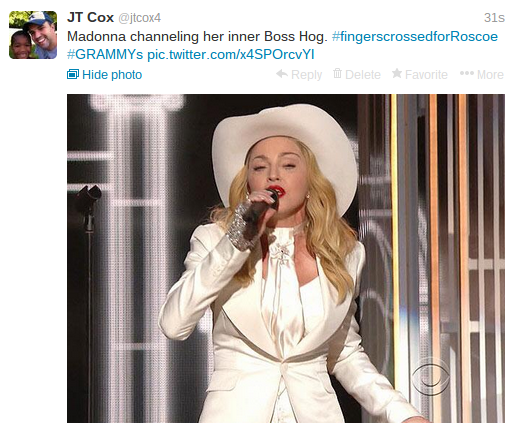Click the trash can delete icon

tap(337, 73)
